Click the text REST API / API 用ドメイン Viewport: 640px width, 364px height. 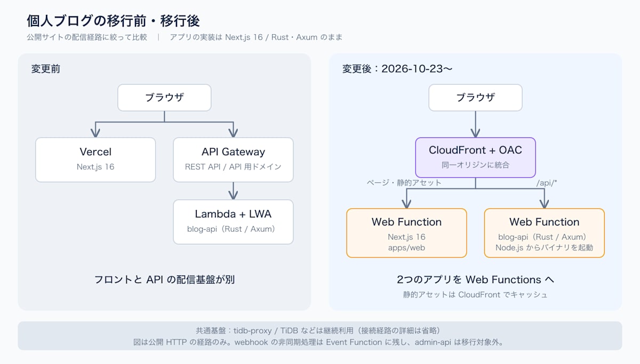[x=233, y=167]
